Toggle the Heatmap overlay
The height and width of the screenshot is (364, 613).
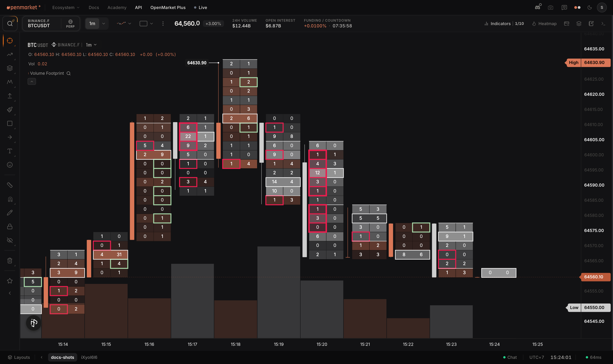(x=544, y=24)
